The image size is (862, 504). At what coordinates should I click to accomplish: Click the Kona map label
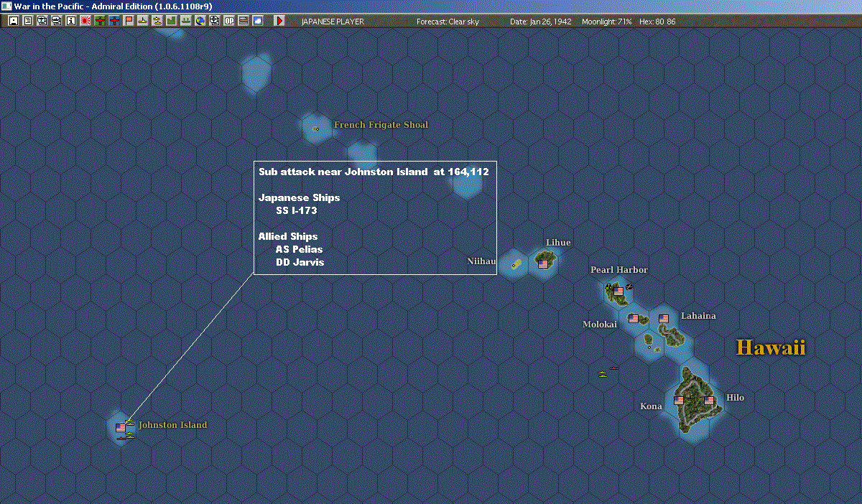[x=651, y=406]
